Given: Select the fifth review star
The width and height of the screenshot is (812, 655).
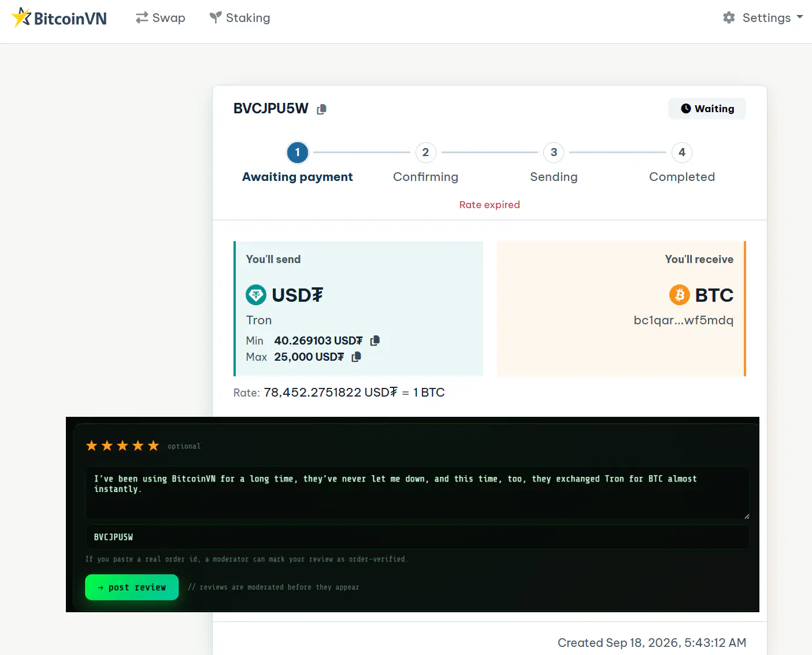Looking at the screenshot, I should pos(153,446).
